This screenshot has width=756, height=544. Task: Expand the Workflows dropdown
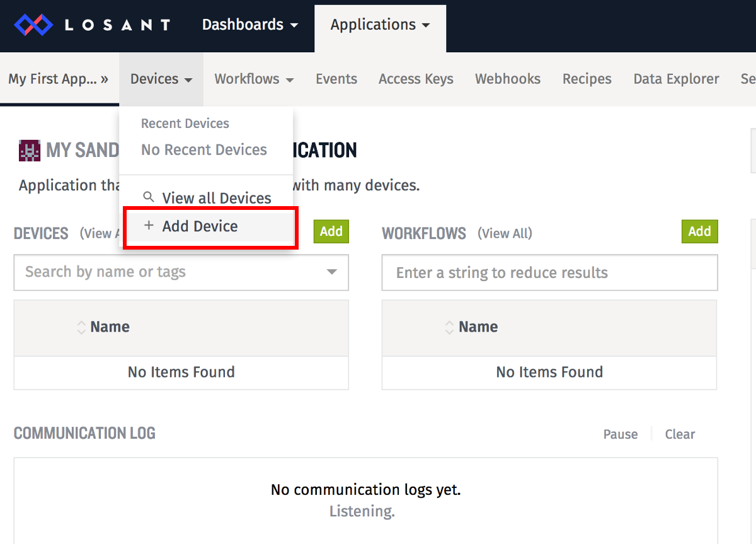tap(254, 79)
